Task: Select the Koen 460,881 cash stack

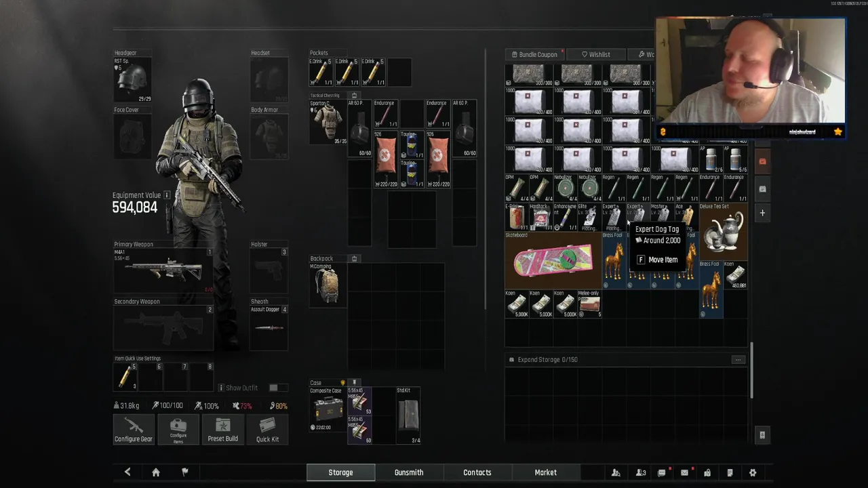Action: [735, 275]
